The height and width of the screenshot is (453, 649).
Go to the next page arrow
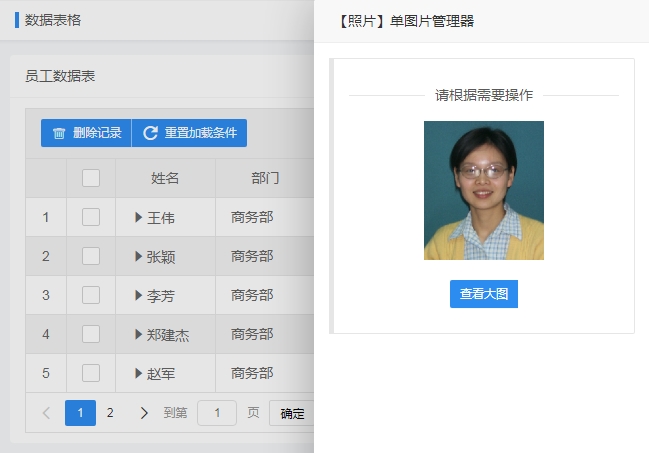click(x=144, y=413)
